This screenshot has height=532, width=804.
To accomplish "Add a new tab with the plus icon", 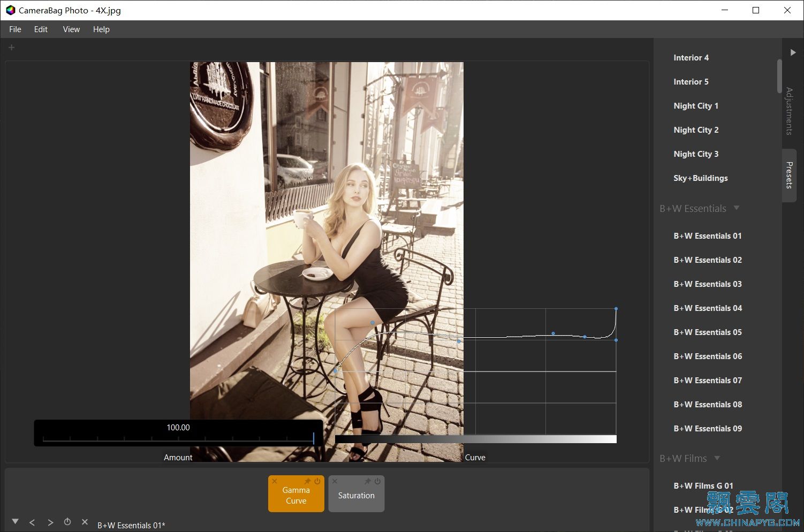I will click(11, 48).
